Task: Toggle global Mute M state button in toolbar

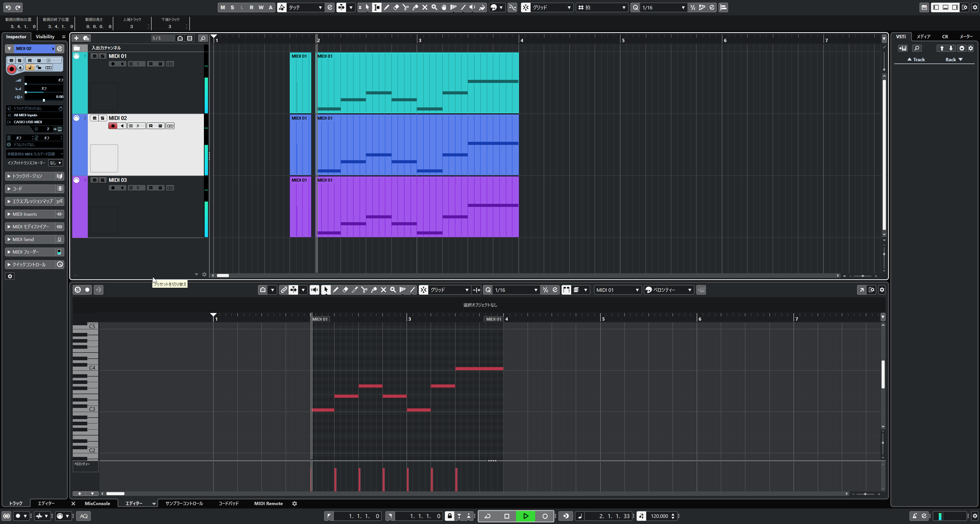Action: pyautogui.click(x=223, y=7)
